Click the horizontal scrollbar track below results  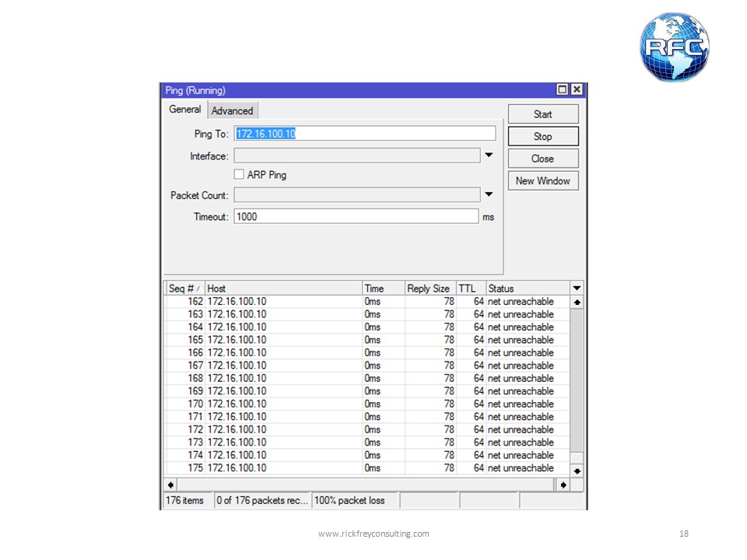click(366, 485)
